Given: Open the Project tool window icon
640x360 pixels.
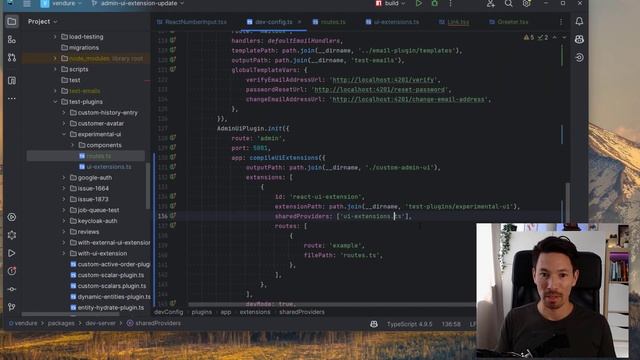Looking at the screenshot, I should tap(12, 21).
